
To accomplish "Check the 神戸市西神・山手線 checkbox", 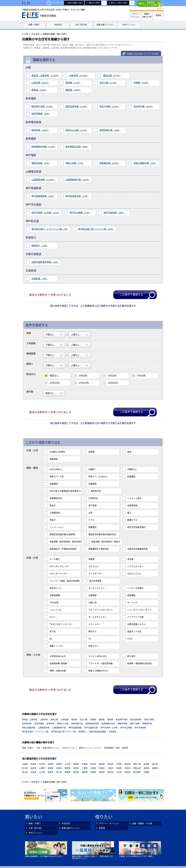I will (28, 213).
